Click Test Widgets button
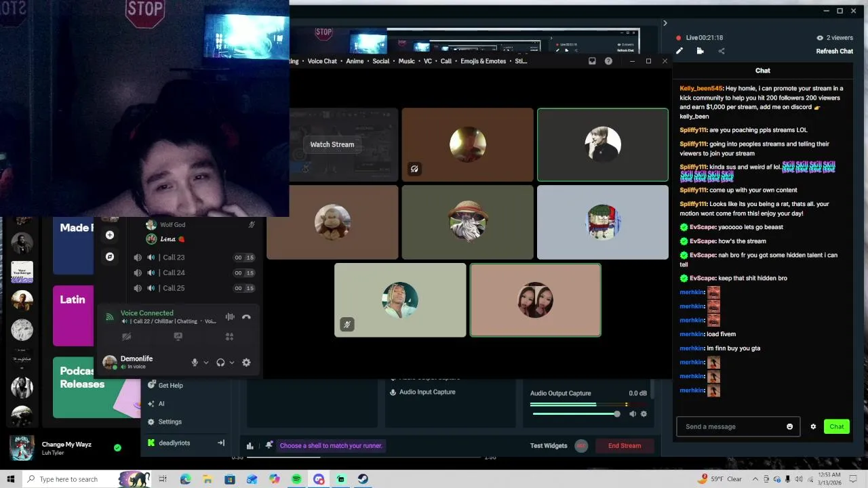Viewport: 868px width, 488px height. (549, 445)
